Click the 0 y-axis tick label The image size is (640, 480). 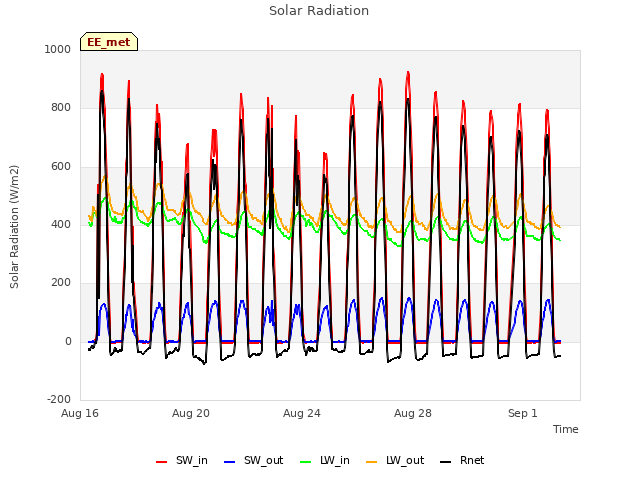click(x=68, y=342)
